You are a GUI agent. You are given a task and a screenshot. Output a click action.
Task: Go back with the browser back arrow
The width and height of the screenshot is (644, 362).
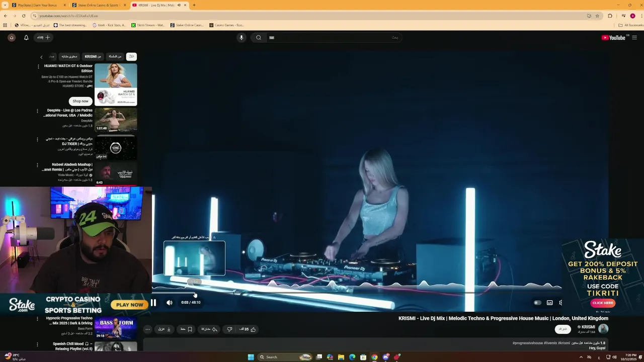[6, 16]
